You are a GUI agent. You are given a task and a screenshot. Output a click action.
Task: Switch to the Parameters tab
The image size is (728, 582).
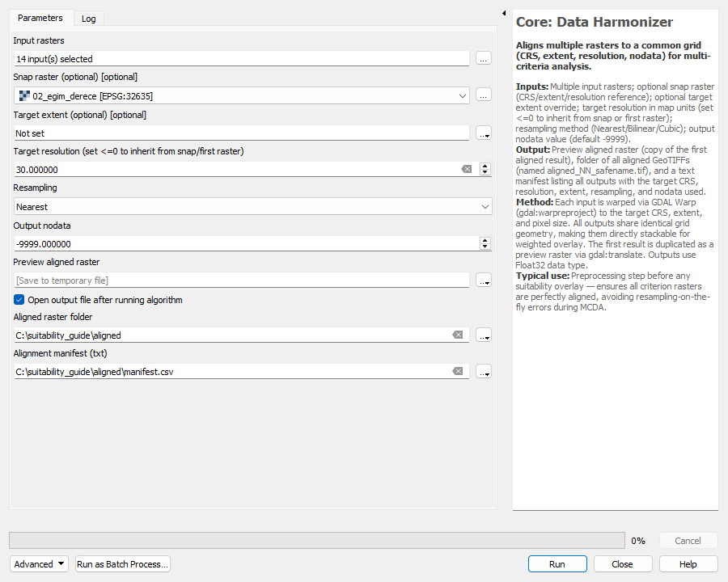tap(40, 18)
